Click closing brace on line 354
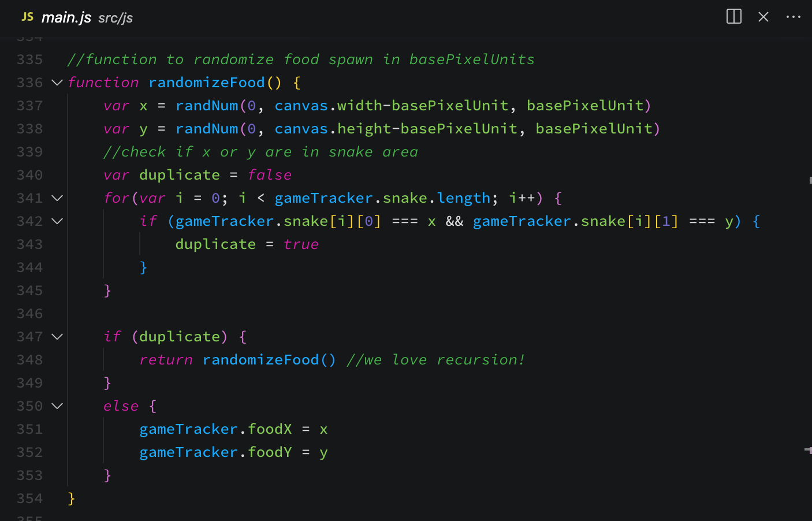The width and height of the screenshot is (812, 521). pyautogui.click(x=71, y=498)
